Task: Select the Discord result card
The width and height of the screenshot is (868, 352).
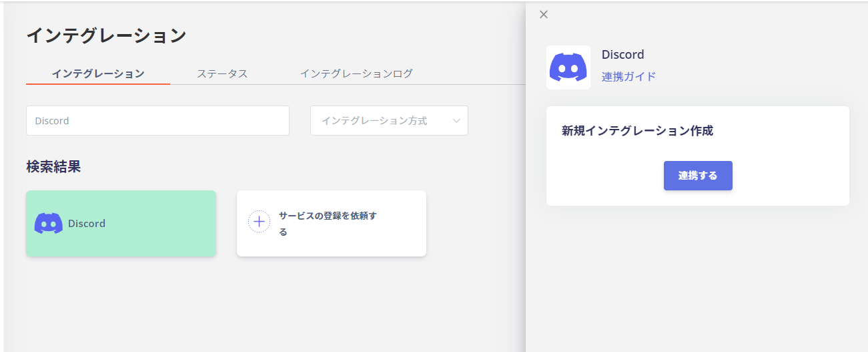Action: point(121,223)
